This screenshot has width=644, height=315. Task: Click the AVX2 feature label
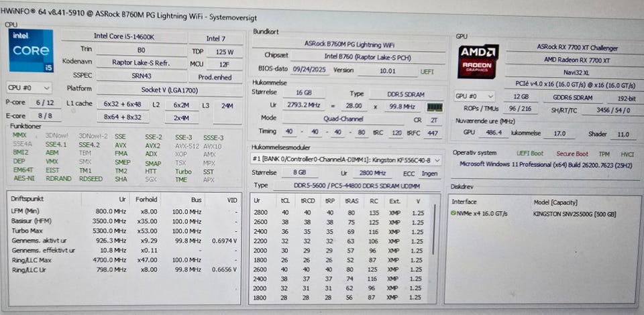click(152, 145)
